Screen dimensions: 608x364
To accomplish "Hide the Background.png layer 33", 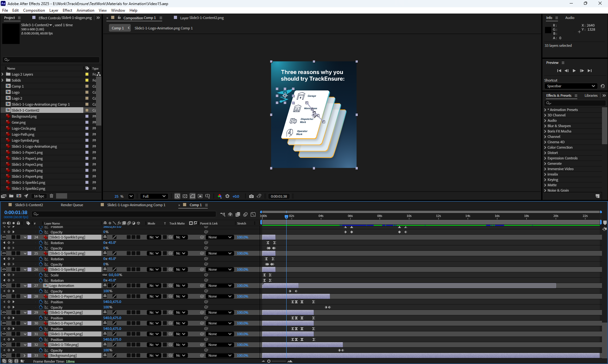I will (x=4, y=355).
